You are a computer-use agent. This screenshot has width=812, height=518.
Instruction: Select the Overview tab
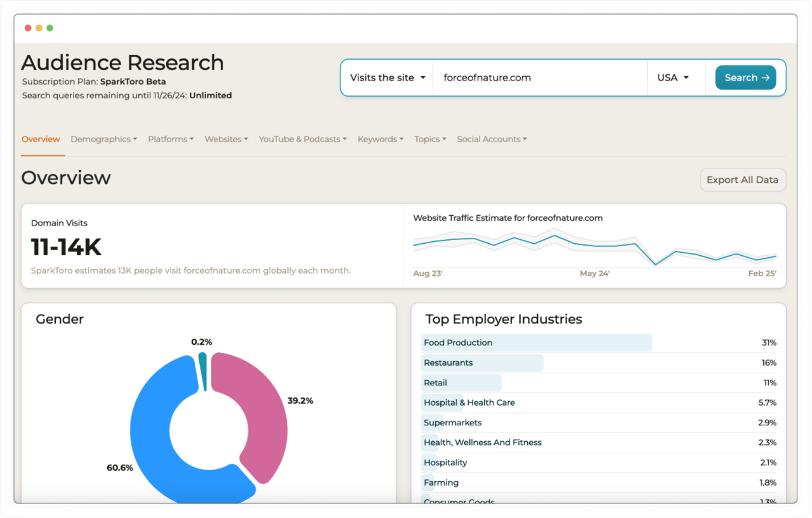point(41,139)
